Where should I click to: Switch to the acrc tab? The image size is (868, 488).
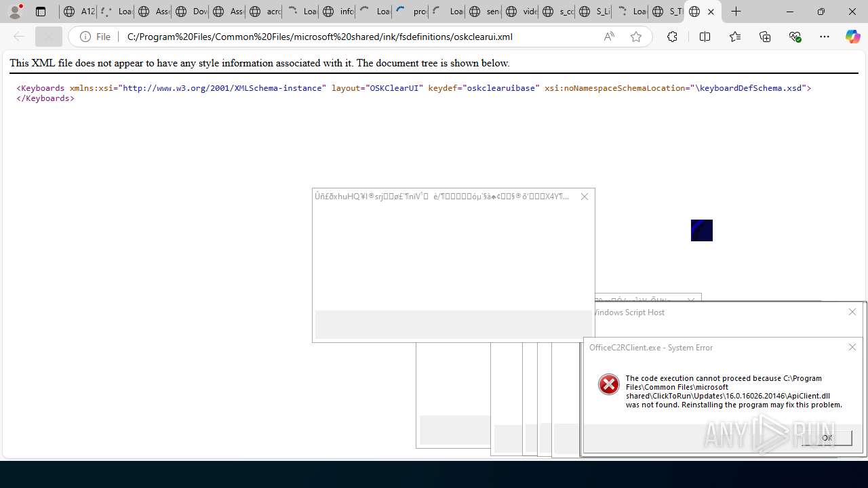pyautogui.click(x=264, y=12)
